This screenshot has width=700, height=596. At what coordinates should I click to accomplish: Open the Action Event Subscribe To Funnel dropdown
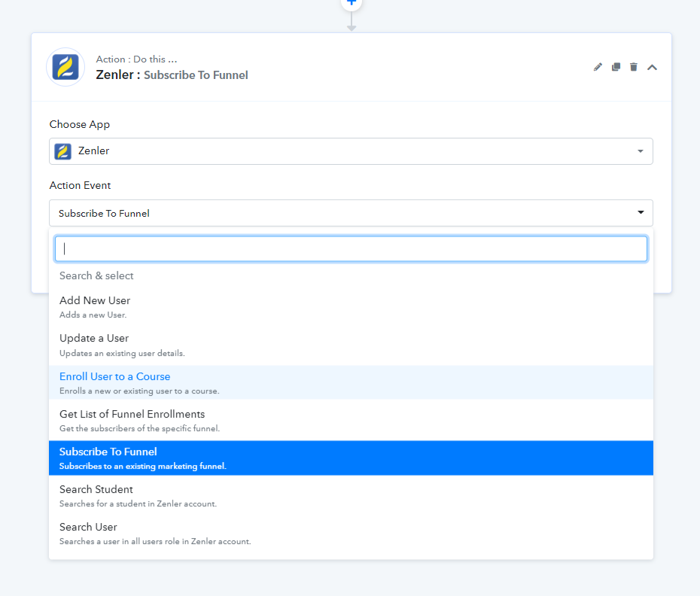(x=351, y=213)
